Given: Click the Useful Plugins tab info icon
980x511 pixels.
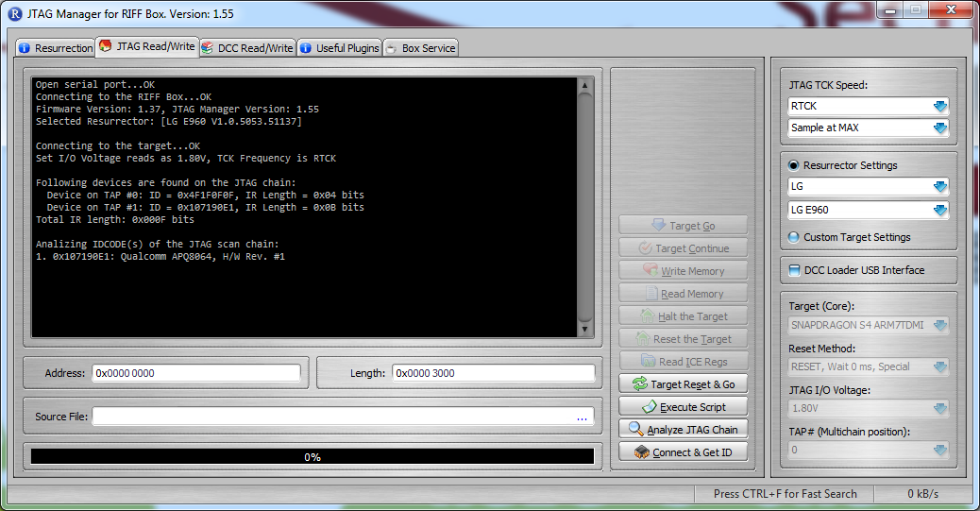Looking at the screenshot, I should 306,48.
